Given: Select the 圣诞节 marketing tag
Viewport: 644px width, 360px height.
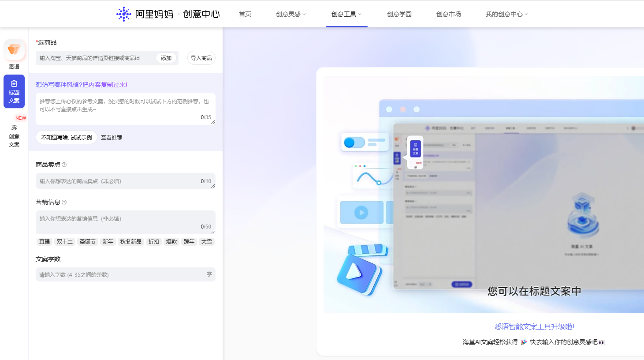Looking at the screenshot, I should click(88, 241).
